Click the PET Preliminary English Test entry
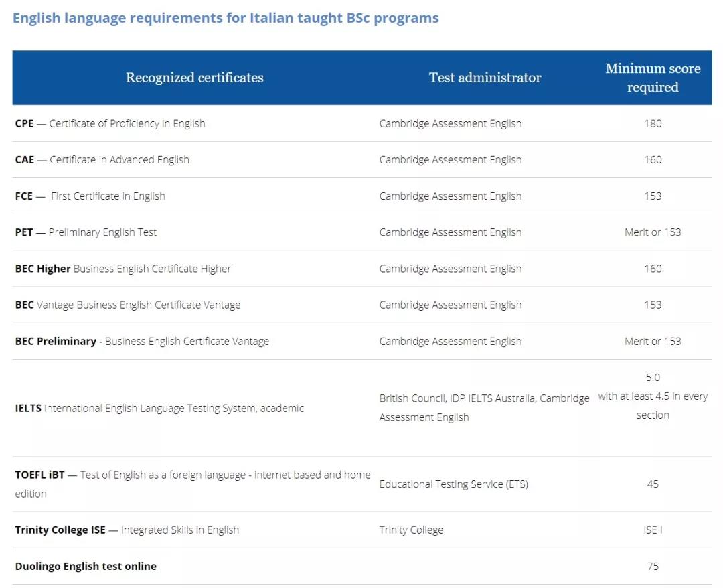Image resolution: width=723 pixels, height=588 pixels. coord(86,232)
